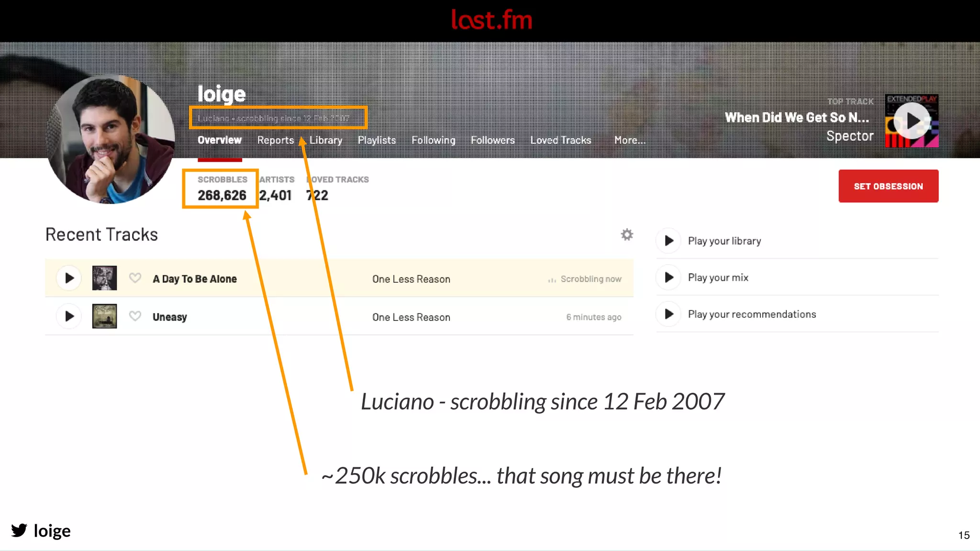980x551 pixels.
Task: Click the 6 minutes ago timestamp
Action: 594,317
